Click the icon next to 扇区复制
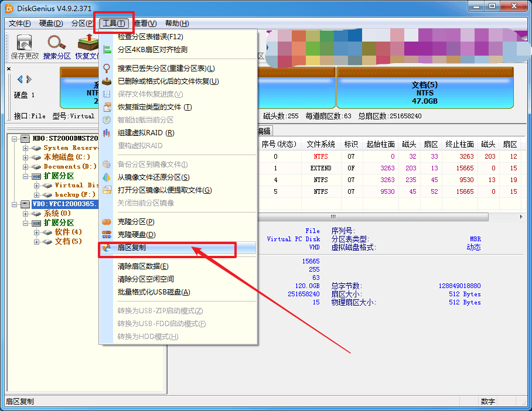The height and width of the screenshot is (411, 532). coord(107,248)
